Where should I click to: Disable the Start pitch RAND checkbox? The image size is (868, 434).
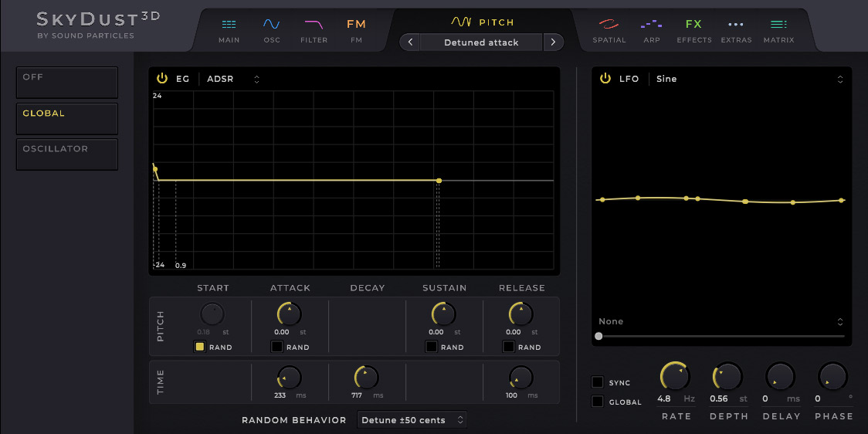coord(199,347)
